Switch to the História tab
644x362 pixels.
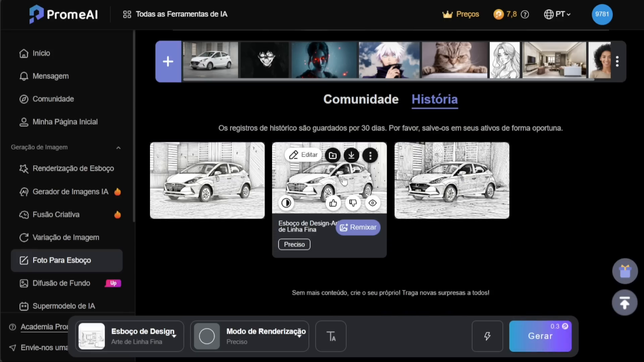[x=435, y=100]
